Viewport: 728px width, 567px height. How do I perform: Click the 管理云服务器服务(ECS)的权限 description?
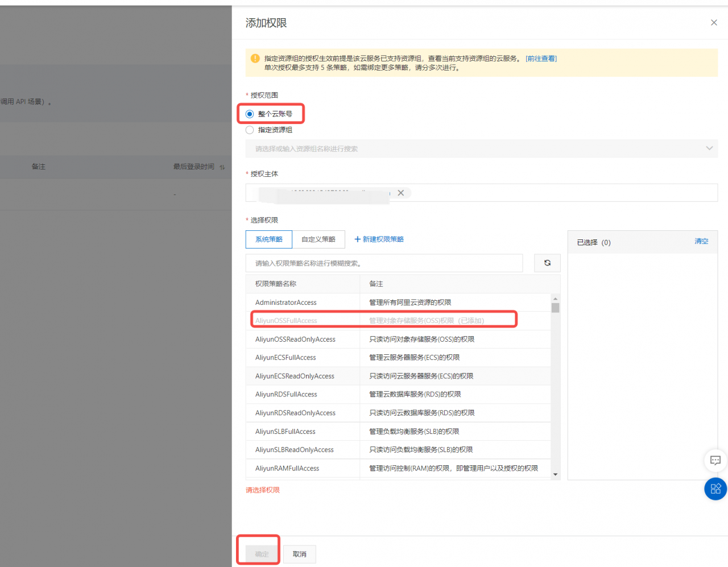tap(415, 358)
